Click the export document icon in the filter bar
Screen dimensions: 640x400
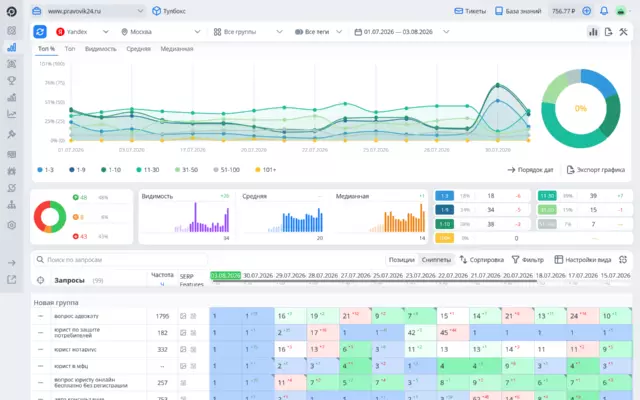[608, 32]
